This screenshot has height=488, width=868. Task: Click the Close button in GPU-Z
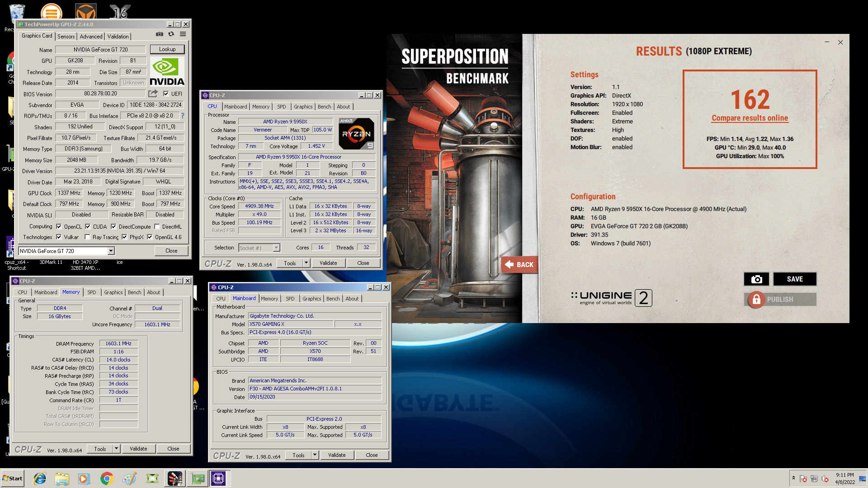click(x=171, y=251)
